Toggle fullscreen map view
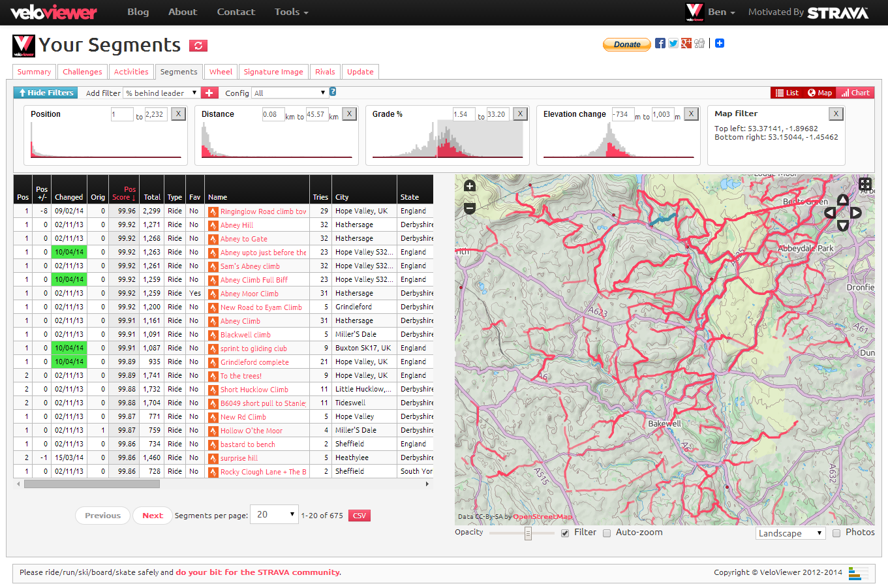This screenshot has width=888, height=588. click(865, 185)
